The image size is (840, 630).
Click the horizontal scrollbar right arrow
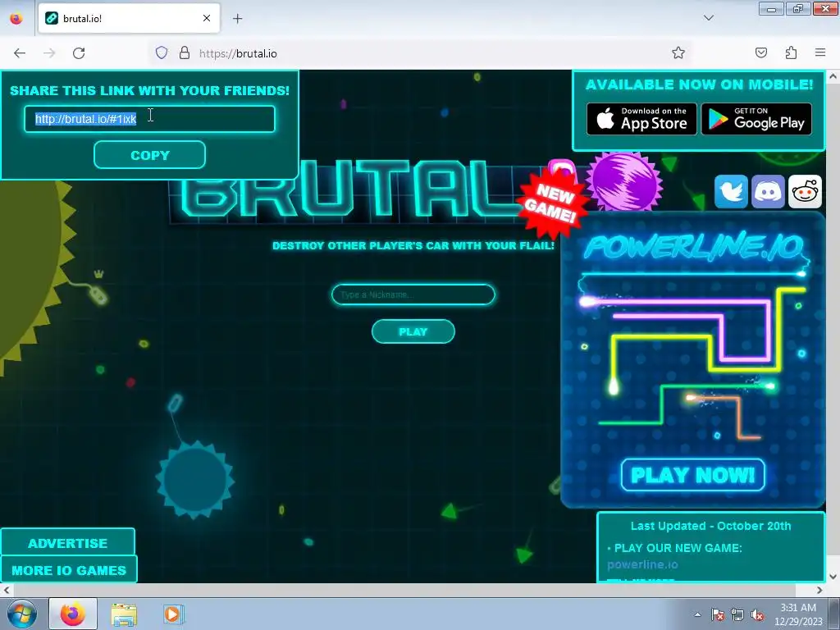[819, 590]
